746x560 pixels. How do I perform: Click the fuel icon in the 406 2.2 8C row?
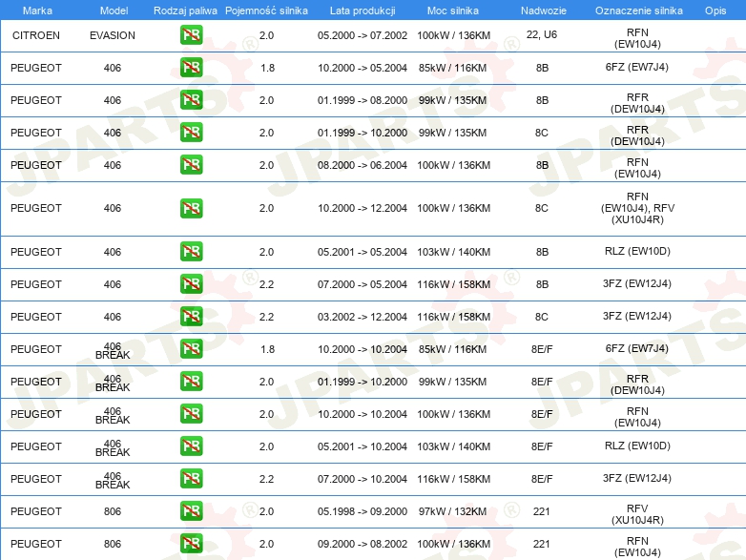coord(191,317)
